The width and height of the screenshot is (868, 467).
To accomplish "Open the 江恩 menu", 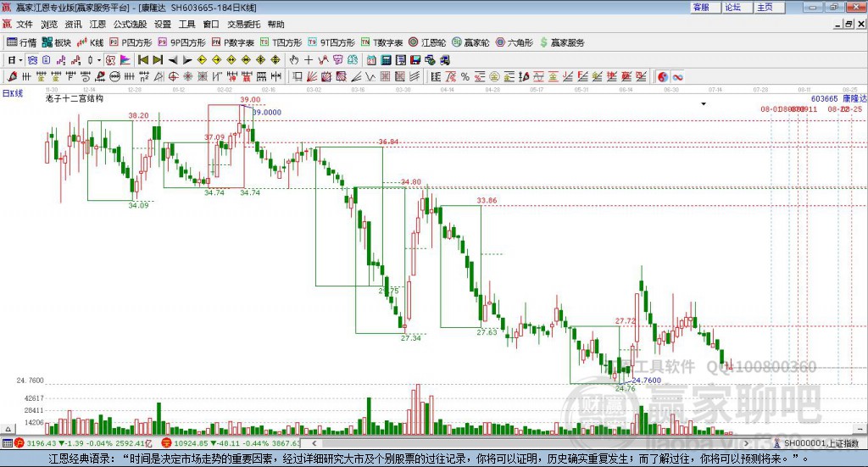I will (x=97, y=25).
